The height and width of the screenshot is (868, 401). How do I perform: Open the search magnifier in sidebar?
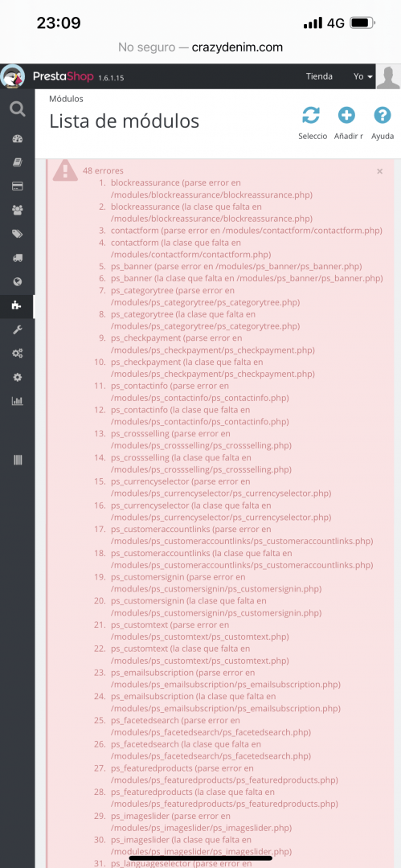(17, 109)
